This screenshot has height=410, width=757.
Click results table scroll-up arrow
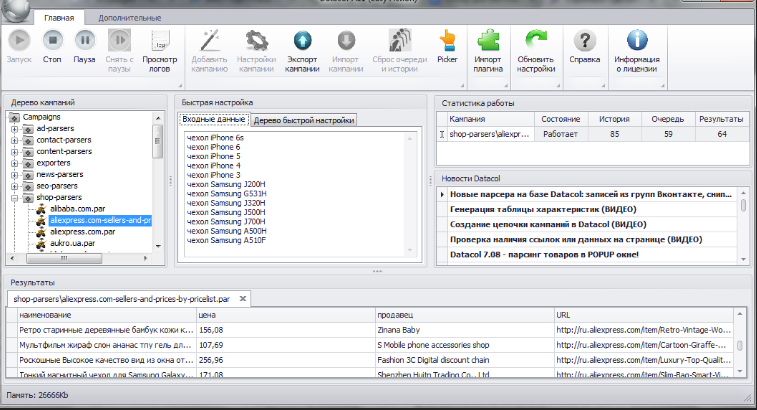tap(740, 314)
